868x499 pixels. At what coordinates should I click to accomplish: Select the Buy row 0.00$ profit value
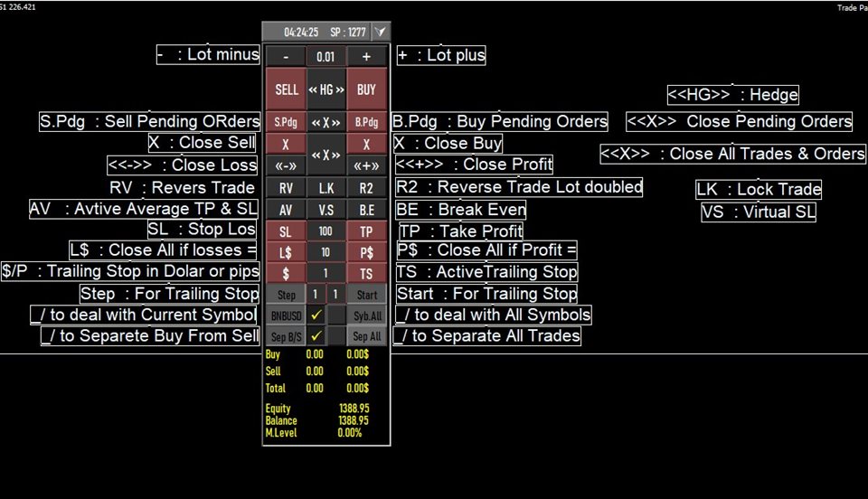click(358, 354)
